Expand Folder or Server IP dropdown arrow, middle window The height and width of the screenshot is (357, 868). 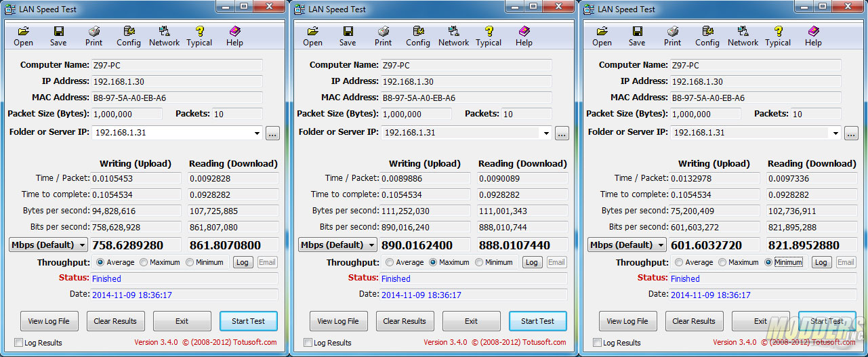click(546, 133)
